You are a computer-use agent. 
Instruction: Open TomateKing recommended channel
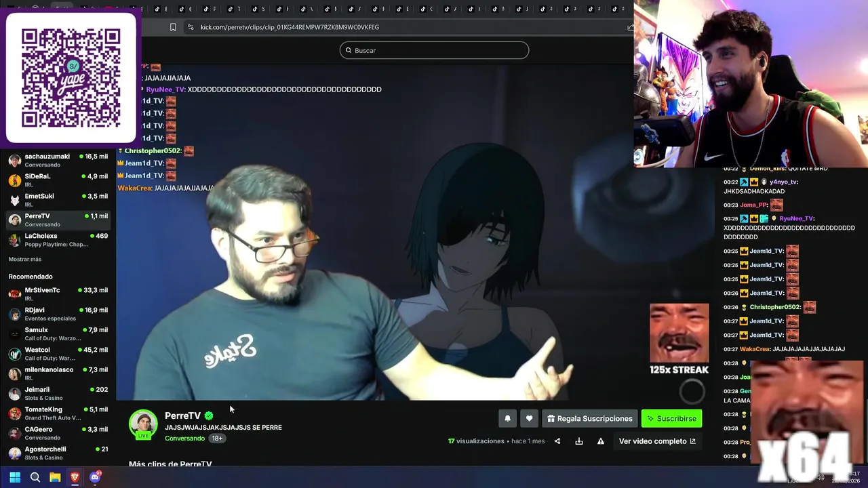point(58,413)
